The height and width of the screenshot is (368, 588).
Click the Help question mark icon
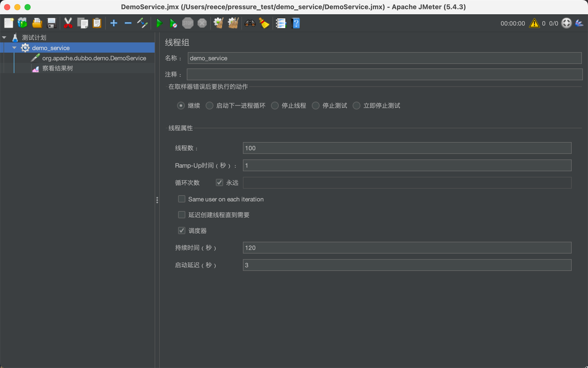(x=296, y=23)
